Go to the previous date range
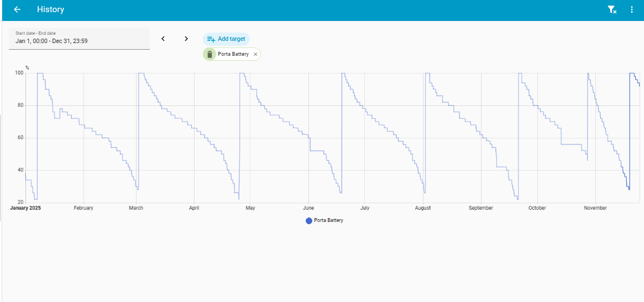644x302 pixels. 163,39
